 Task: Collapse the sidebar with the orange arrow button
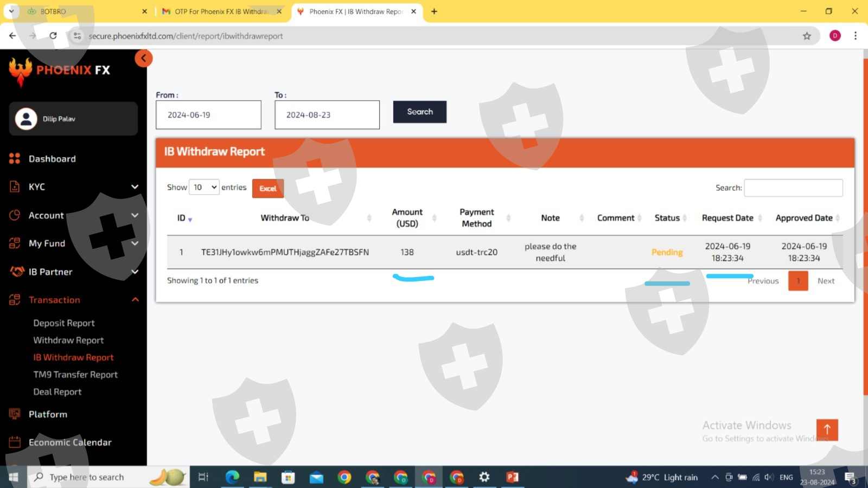point(144,59)
